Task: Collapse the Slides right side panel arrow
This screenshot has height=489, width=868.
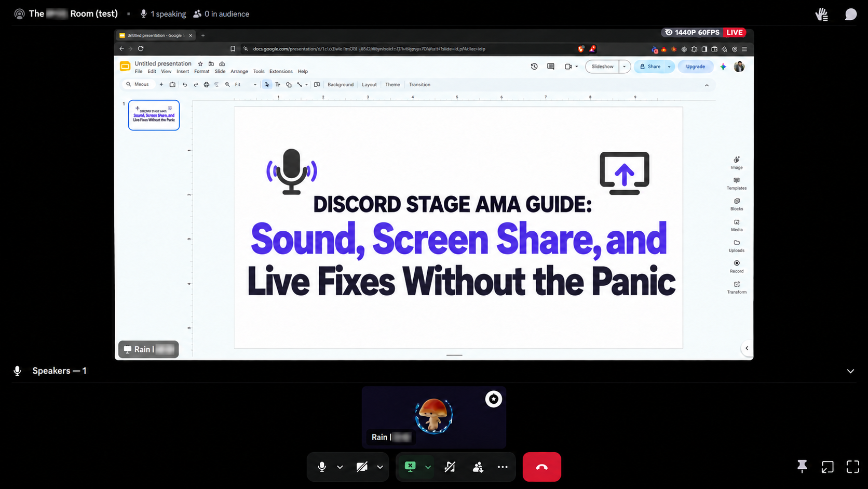Action: pos(747,348)
